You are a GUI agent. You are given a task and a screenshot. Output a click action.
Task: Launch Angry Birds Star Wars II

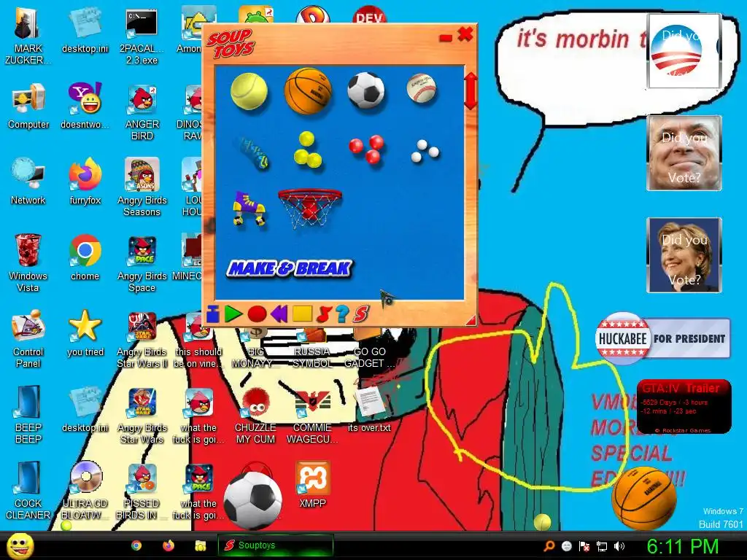point(142,339)
